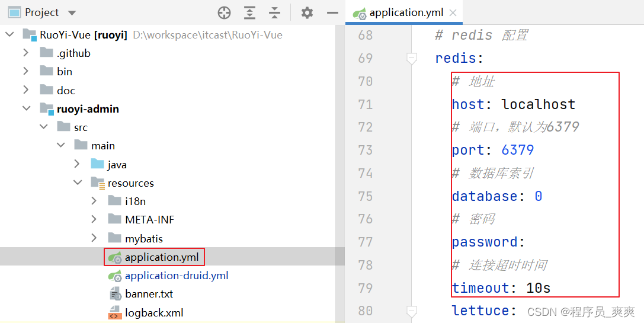
Task: Expand the doc folder chevron
Action: point(26,89)
